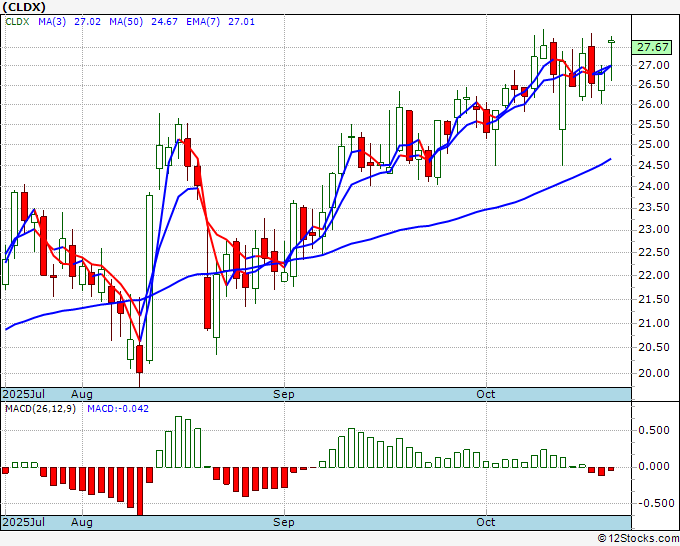680x546 pixels.
Task: Click the MACD:-0.042 value readout
Action: (118, 409)
